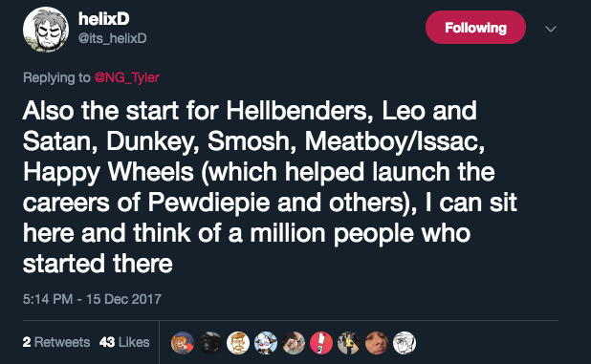The width and height of the screenshot is (591, 364).
Task: Open the orange-sketch bearded man avatar
Action: (238, 343)
